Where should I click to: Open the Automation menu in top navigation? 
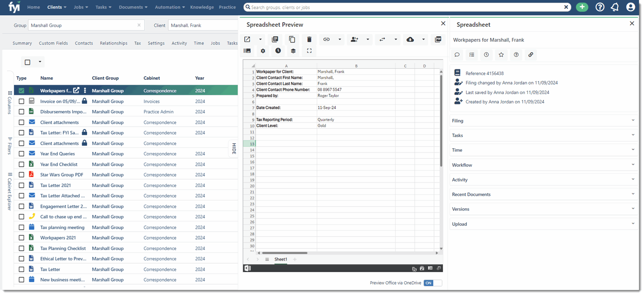coord(170,7)
